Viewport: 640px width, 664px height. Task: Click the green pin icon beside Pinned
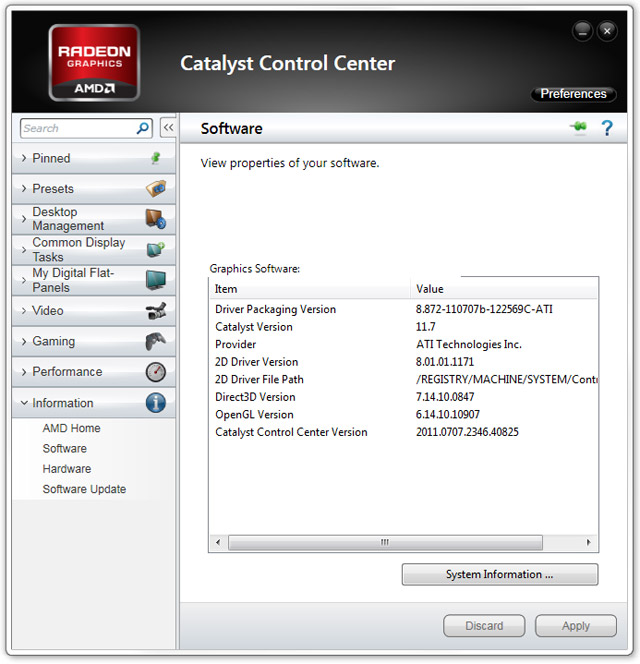pos(156,158)
